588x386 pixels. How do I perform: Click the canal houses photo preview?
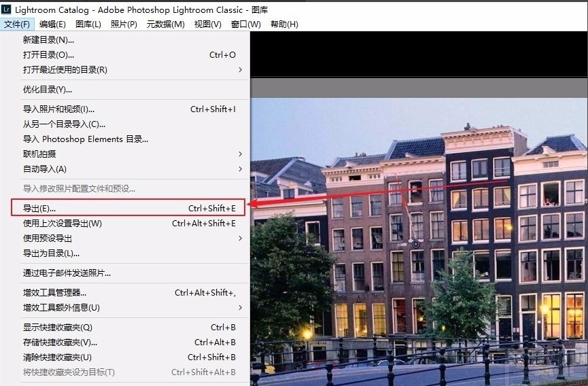tap(419, 242)
